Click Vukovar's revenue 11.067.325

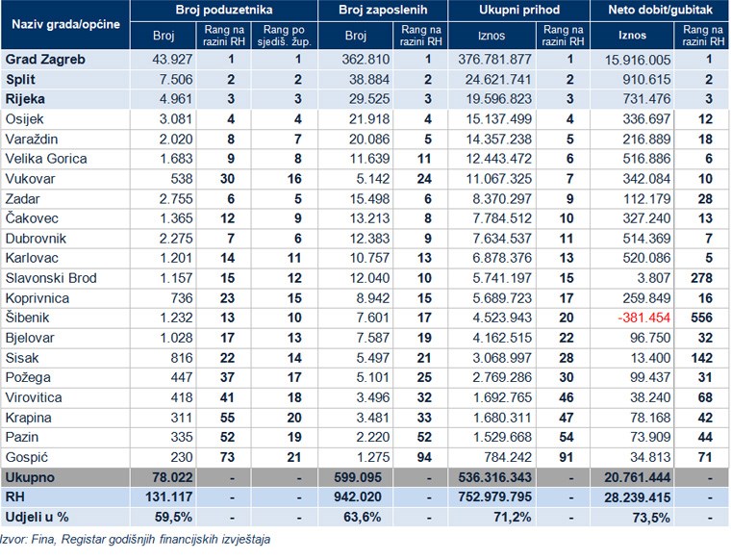click(x=499, y=179)
